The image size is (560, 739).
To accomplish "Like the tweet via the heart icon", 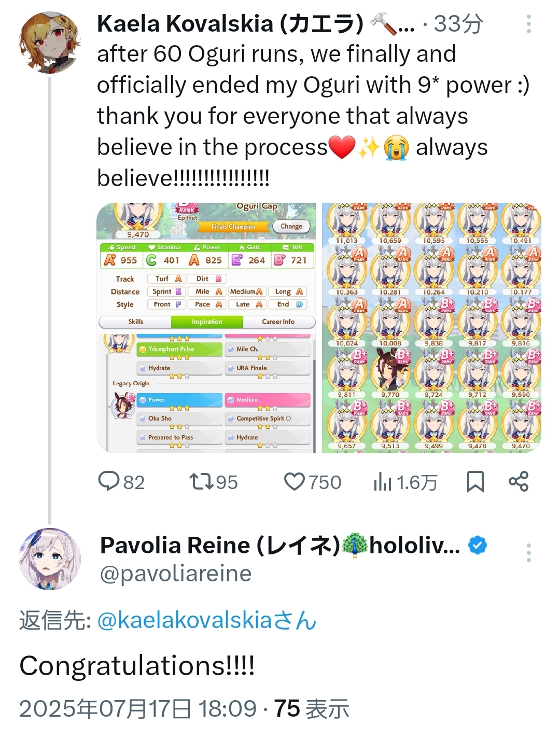I will (295, 482).
